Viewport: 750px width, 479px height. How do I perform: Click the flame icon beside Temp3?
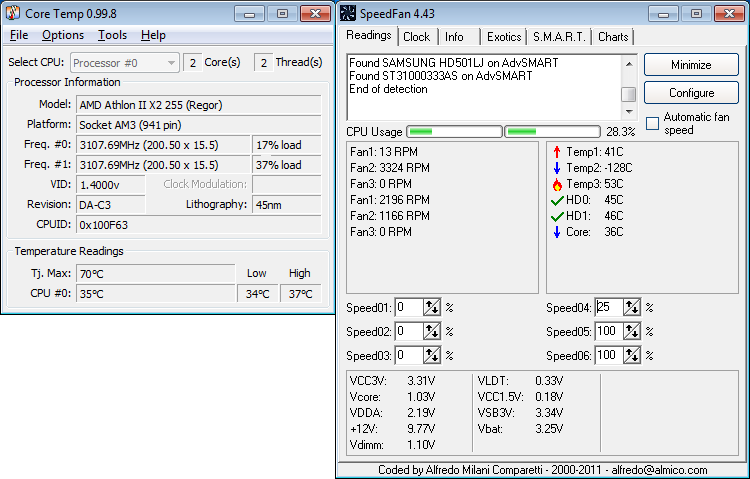point(557,184)
